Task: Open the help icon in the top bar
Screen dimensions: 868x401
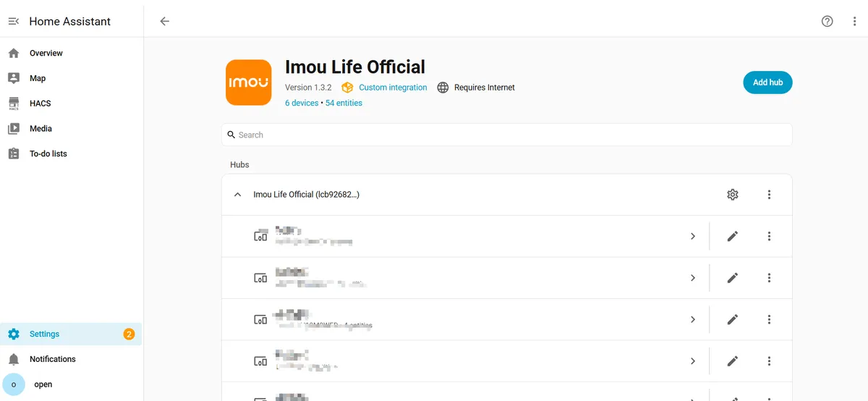Action: pos(827,22)
